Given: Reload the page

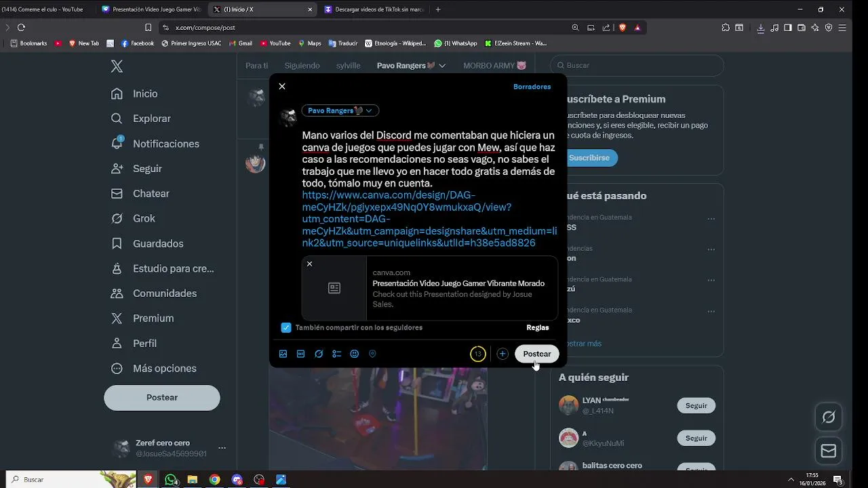Looking at the screenshot, I should 21,28.
